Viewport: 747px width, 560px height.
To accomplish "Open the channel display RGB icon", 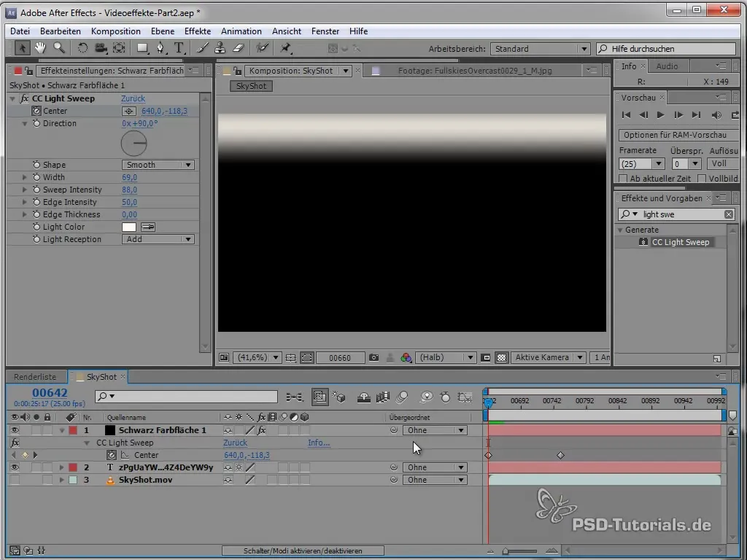I will click(x=406, y=357).
